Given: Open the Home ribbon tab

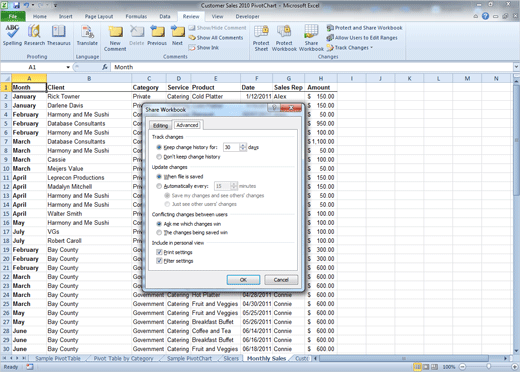Looking at the screenshot, I should tap(40, 16).
